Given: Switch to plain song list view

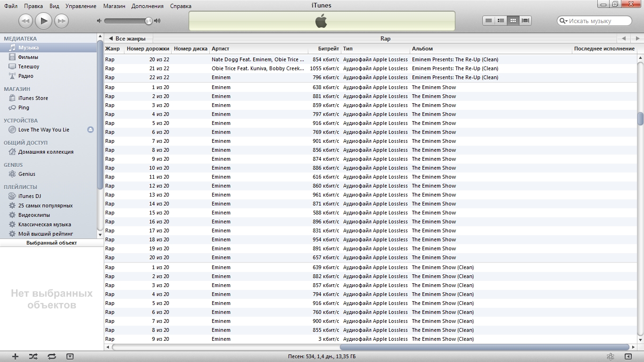Looking at the screenshot, I should [488, 21].
